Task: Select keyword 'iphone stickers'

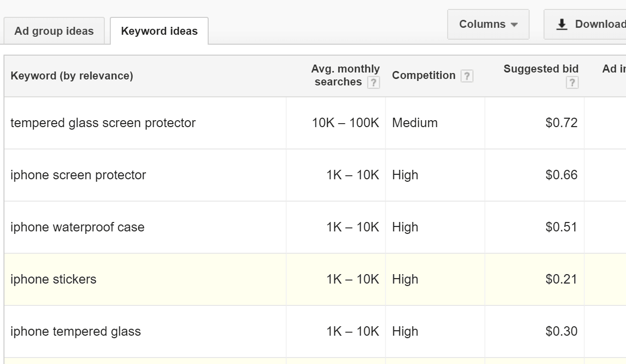Action: click(x=53, y=279)
